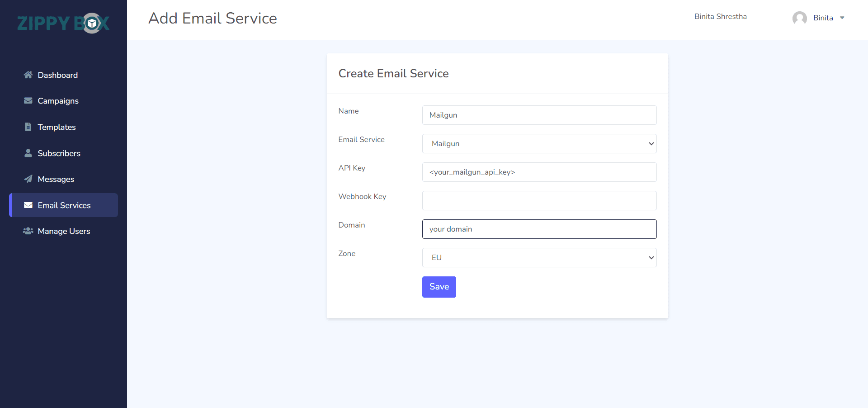Click the Save button

click(439, 287)
